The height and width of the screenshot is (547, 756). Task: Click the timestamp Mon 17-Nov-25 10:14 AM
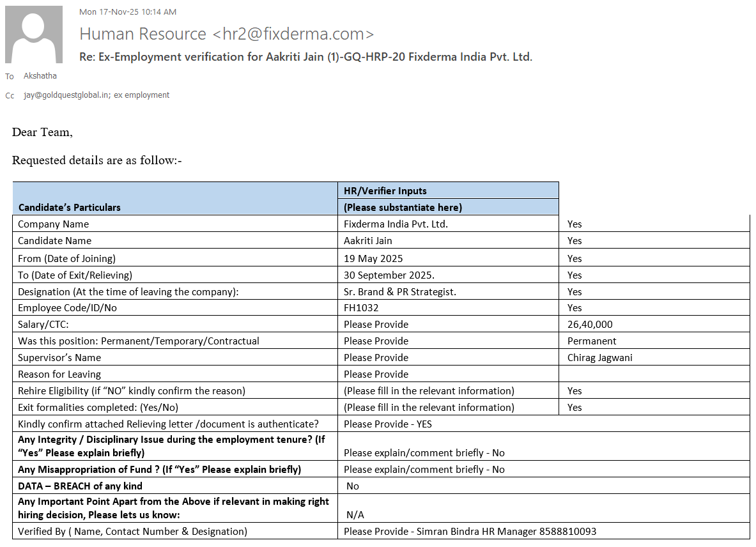coord(128,12)
